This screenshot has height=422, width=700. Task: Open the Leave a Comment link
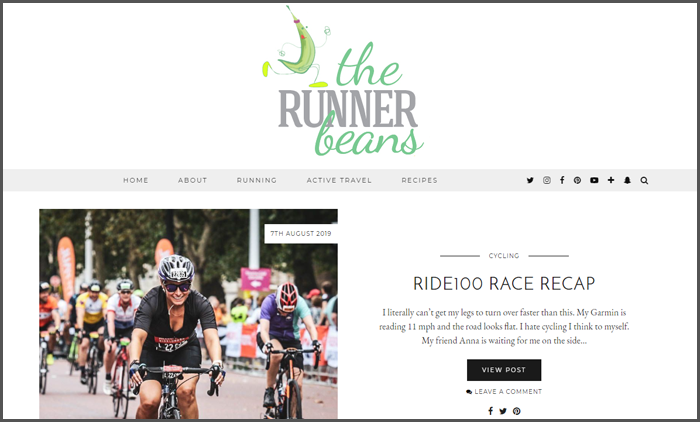(504, 392)
